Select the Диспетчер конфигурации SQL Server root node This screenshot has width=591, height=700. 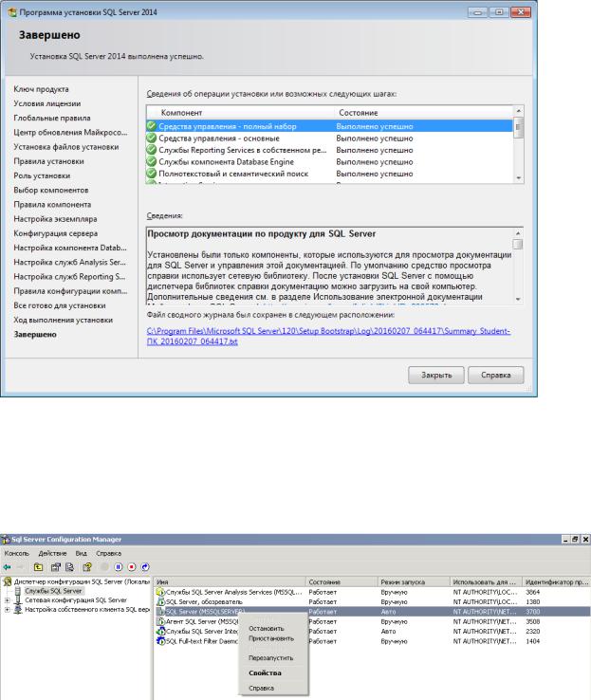click(82, 581)
